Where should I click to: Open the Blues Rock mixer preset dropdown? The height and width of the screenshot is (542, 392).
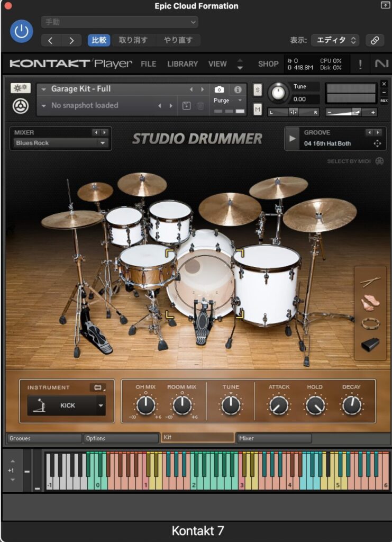pyautogui.click(x=60, y=143)
